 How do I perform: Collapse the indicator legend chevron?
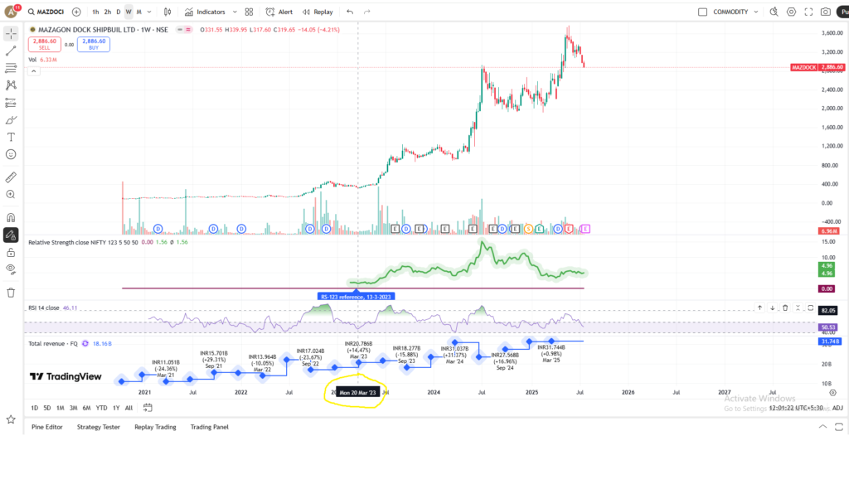pos(33,71)
